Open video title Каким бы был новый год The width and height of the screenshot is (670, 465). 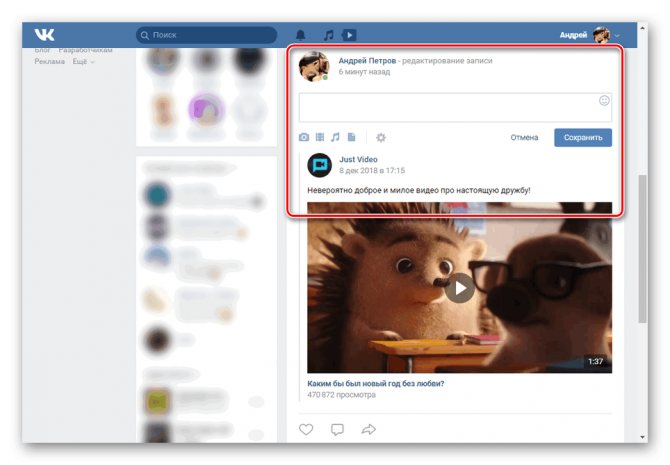click(x=376, y=384)
